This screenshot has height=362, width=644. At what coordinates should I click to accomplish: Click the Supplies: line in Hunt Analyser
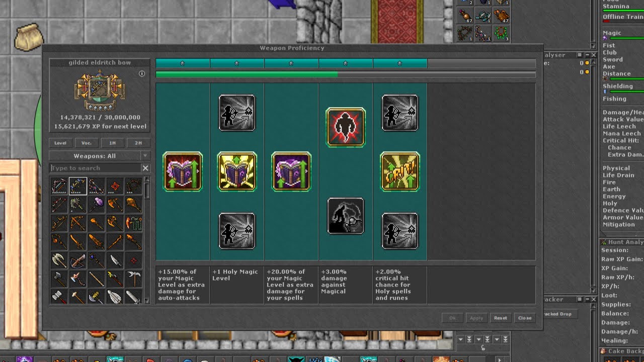(616, 304)
